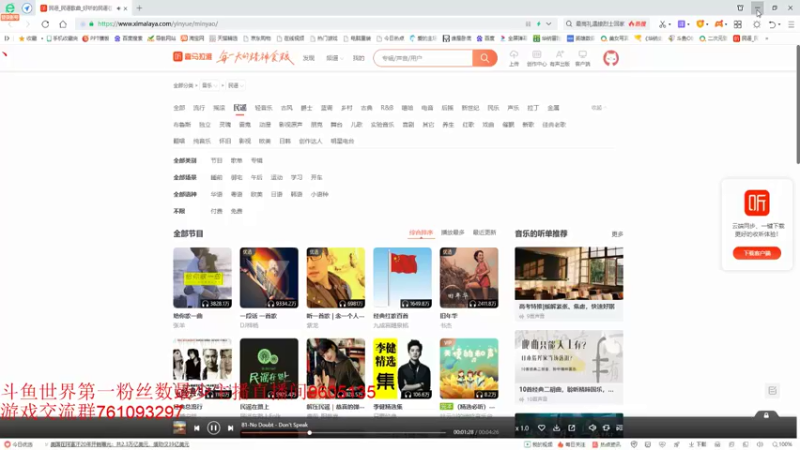Image resolution: width=800 pixels, height=450 pixels.
Task: Pause the playing track
Action: 214,428
